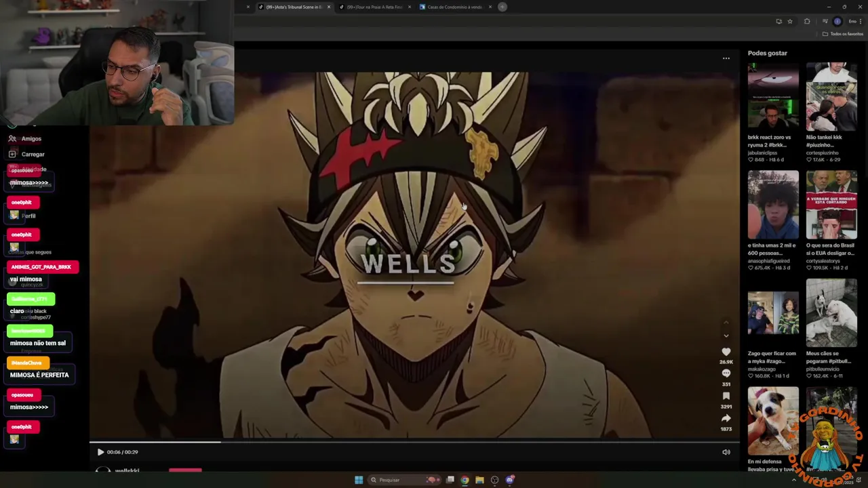Screen dimensions: 868x488
Task: Show hidden system tray icons chevron
Action: tap(793, 480)
